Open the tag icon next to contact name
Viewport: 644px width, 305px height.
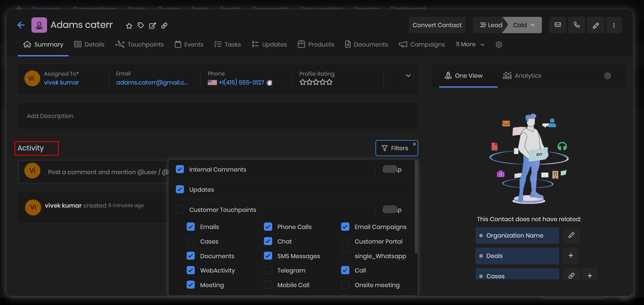click(x=141, y=25)
